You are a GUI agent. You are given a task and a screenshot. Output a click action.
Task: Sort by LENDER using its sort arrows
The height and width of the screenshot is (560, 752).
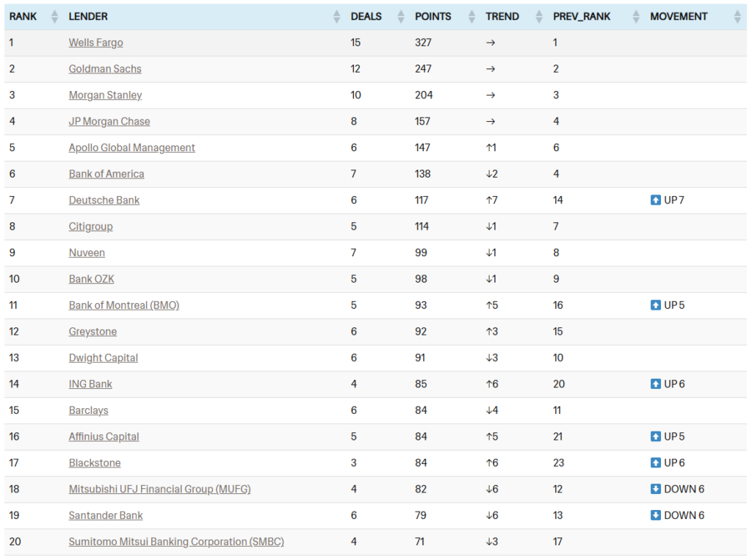336,17
